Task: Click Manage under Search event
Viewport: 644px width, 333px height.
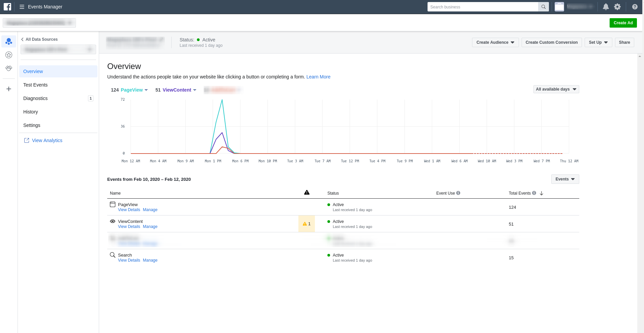Action: tap(150, 260)
